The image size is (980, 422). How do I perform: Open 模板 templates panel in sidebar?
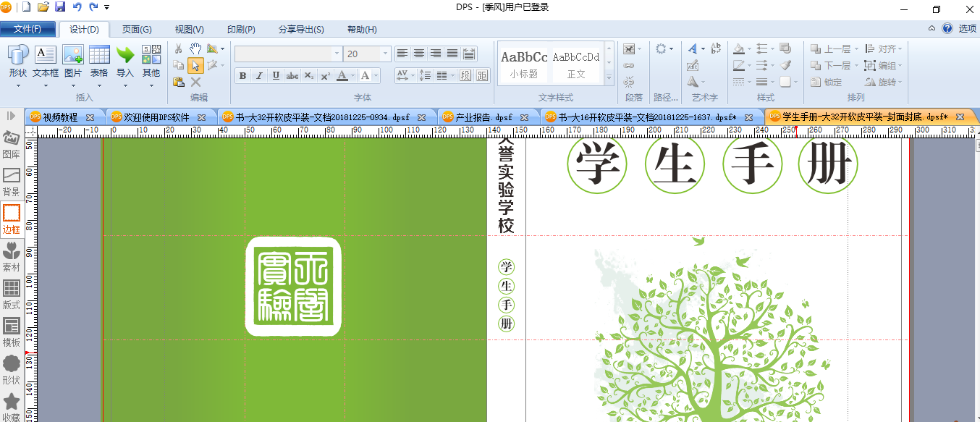[x=12, y=333]
